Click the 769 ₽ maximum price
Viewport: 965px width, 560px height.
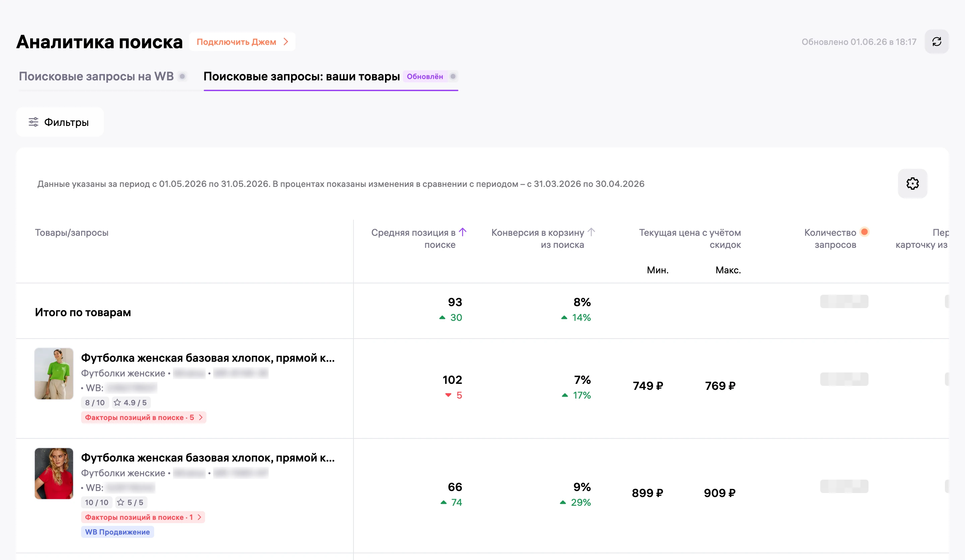click(x=720, y=386)
